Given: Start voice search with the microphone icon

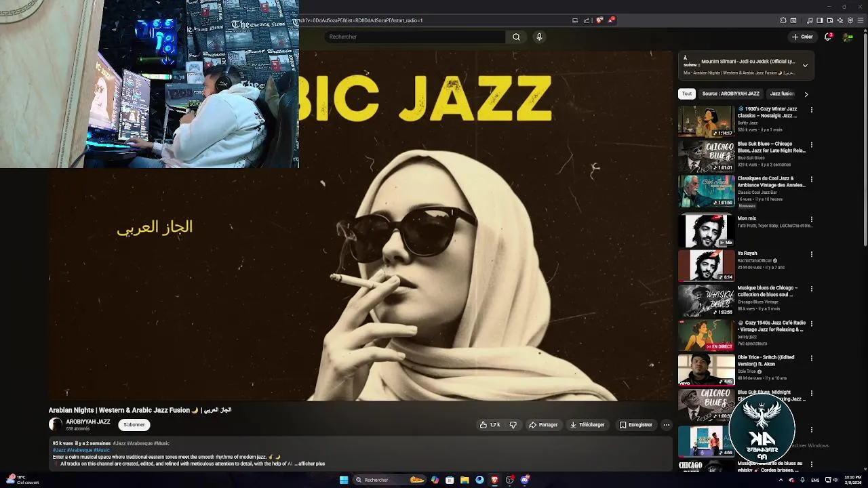Looking at the screenshot, I should 539,37.
